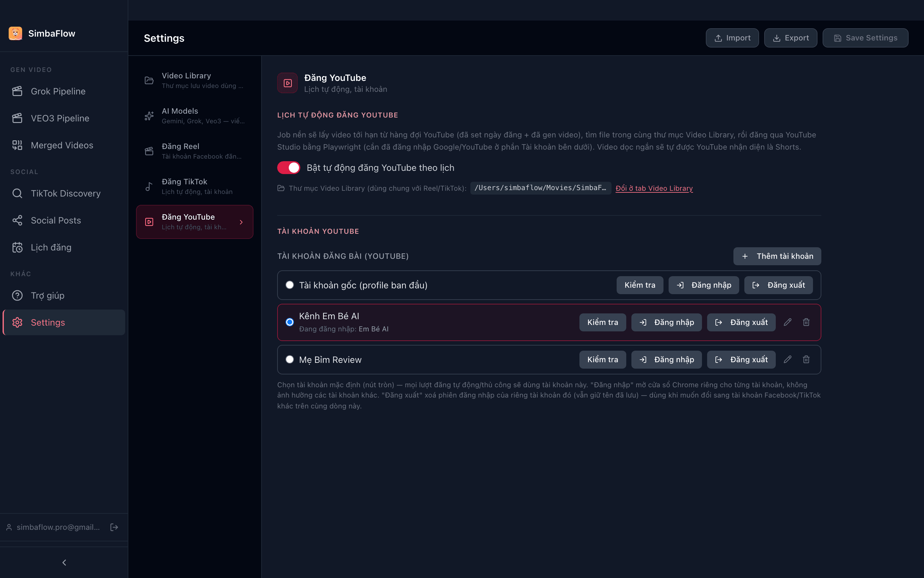This screenshot has height=578, width=924.
Task: Edit Kênh Em Bé AI with the pencil icon
Action: click(x=788, y=322)
